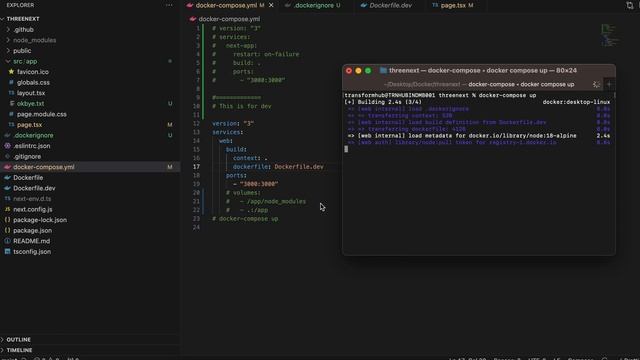Add a new terminal tab
This screenshot has height=360, width=640.
click(609, 84)
